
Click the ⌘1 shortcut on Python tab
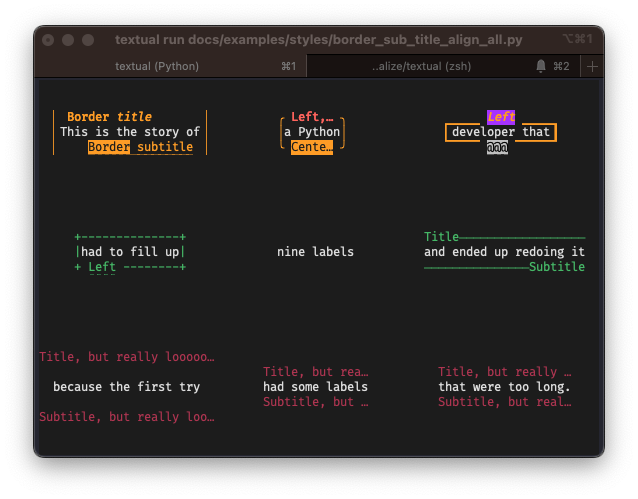coord(288,66)
